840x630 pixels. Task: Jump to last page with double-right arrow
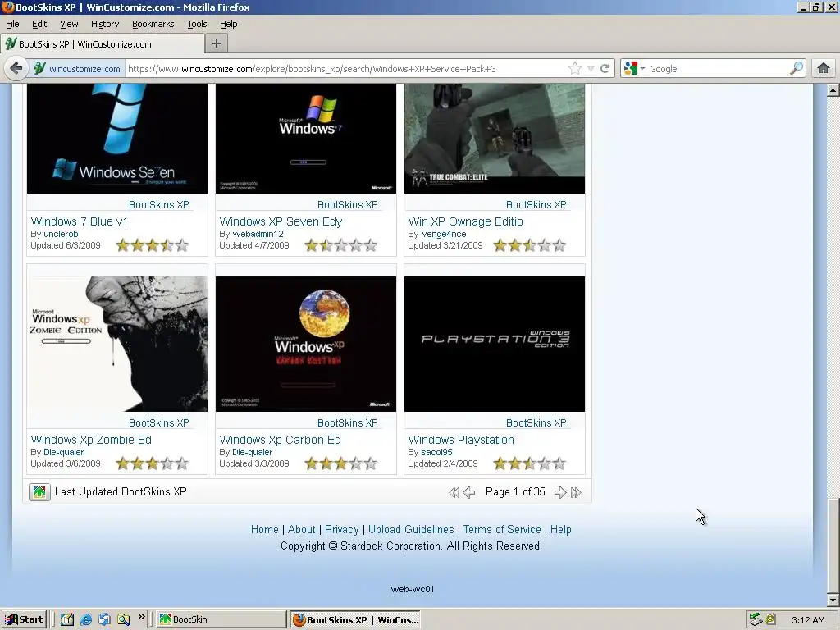click(x=576, y=492)
